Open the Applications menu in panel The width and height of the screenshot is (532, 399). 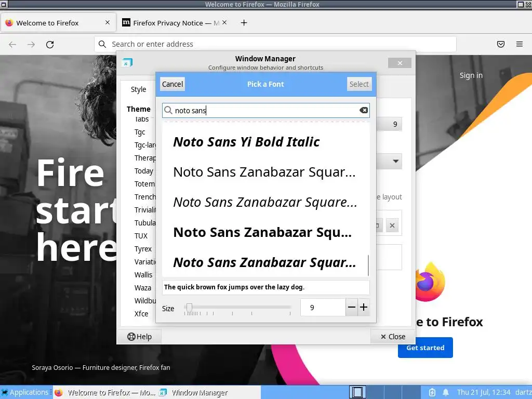pos(26,393)
